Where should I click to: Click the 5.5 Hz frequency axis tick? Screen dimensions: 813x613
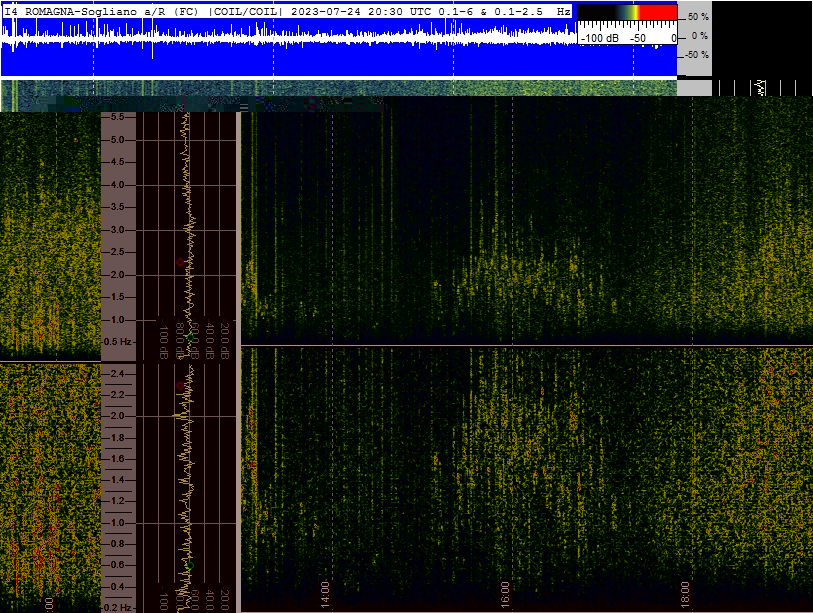(x=118, y=117)
